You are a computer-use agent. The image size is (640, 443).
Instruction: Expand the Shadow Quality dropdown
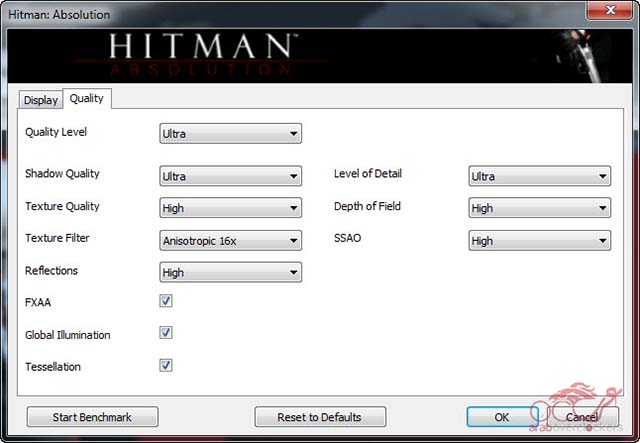coord(230,176)
